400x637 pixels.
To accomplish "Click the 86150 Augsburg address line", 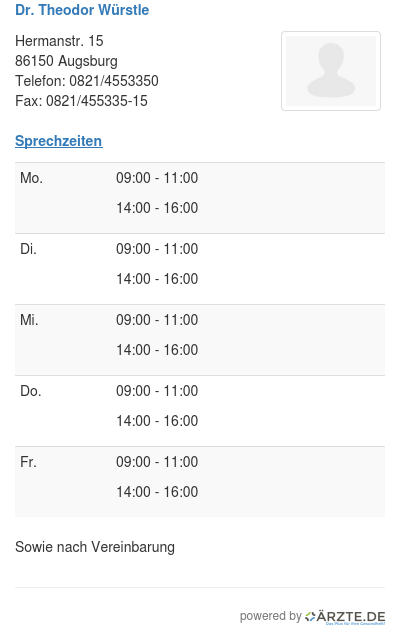I will [x=66, y=61].
